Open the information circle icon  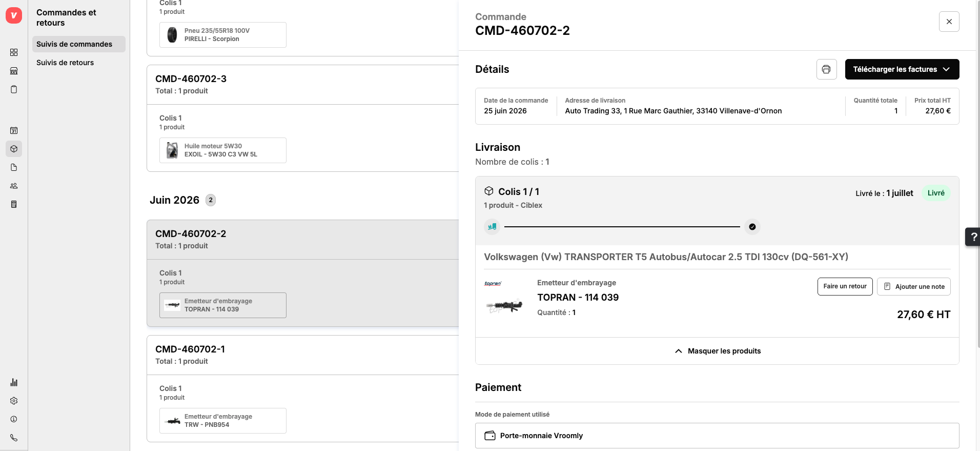[14, 419]
